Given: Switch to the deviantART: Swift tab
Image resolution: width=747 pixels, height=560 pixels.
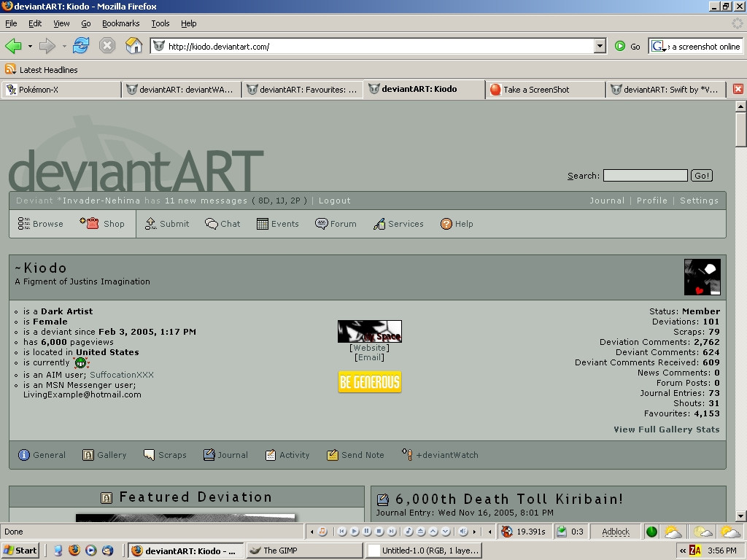Looking at the screenshot, I should [665, 90].
